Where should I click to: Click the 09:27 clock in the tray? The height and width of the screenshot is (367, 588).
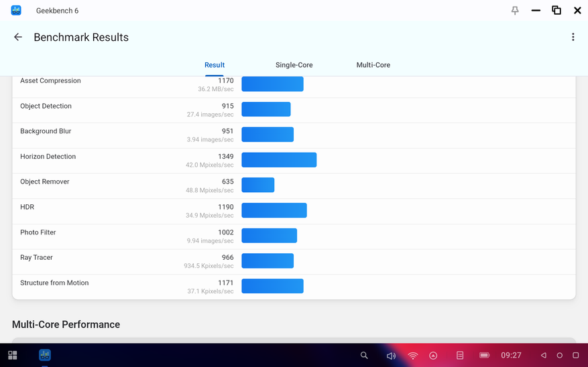click(511, 355)
